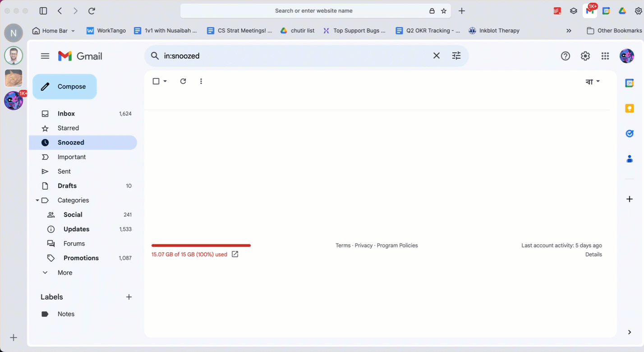
Task: Open Todoist extension icon
Action: [x=557, y=11]
